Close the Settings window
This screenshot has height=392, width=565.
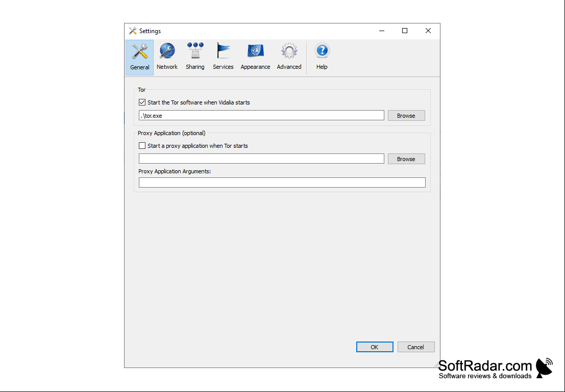pos(428,31)
